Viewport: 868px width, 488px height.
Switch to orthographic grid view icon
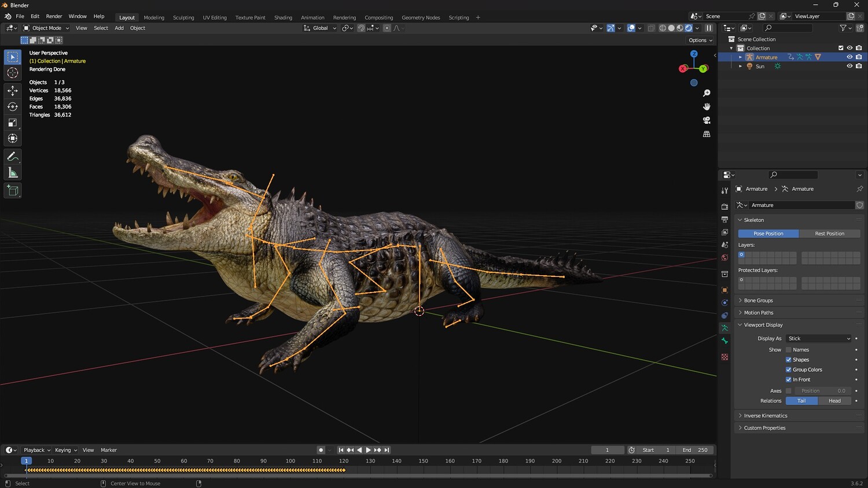pos(707,134)
